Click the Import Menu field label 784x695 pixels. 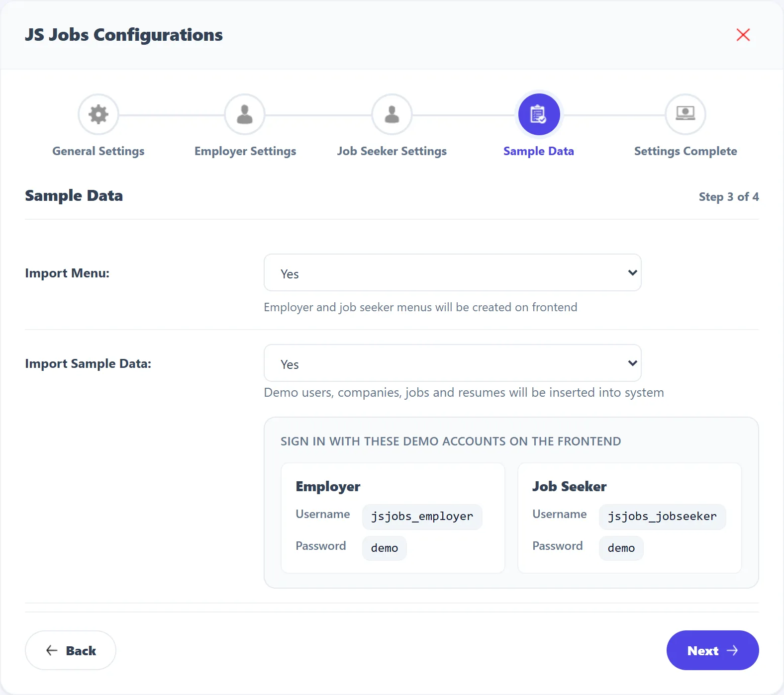[x=67, y=273]
